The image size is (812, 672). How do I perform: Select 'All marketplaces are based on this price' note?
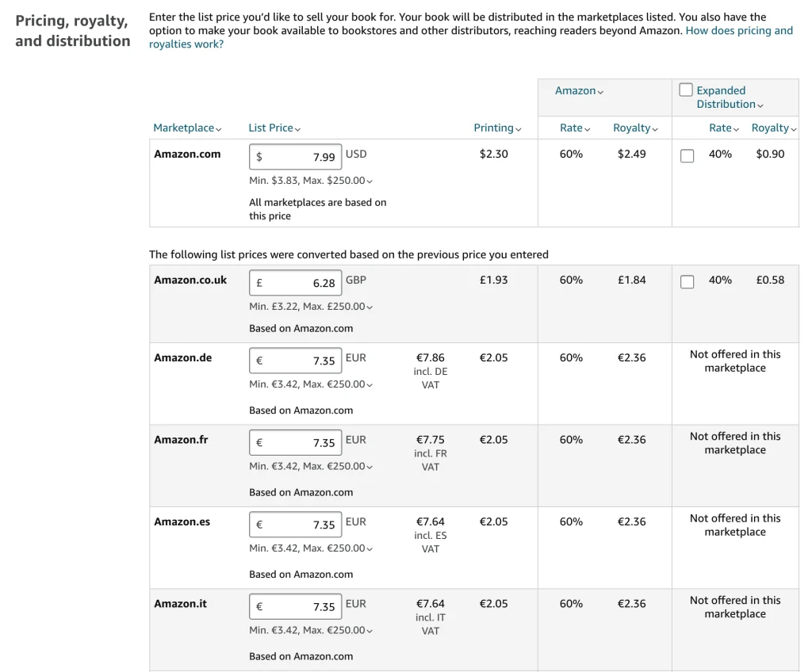317,209
